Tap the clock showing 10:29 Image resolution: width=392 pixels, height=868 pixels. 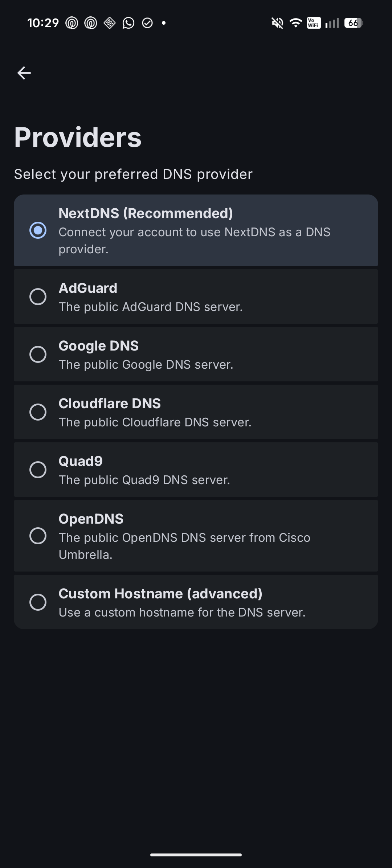click(43, 23)
